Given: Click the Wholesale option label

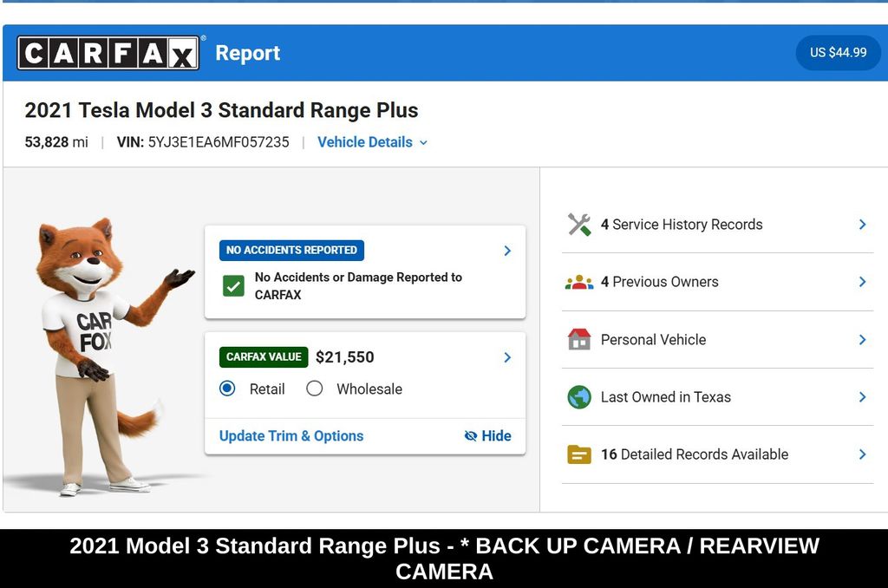Looking at the screenshot, I should [369, 389].
